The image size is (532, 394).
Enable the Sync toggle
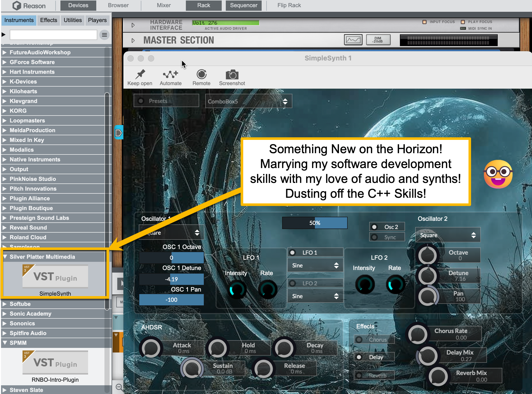387,237
